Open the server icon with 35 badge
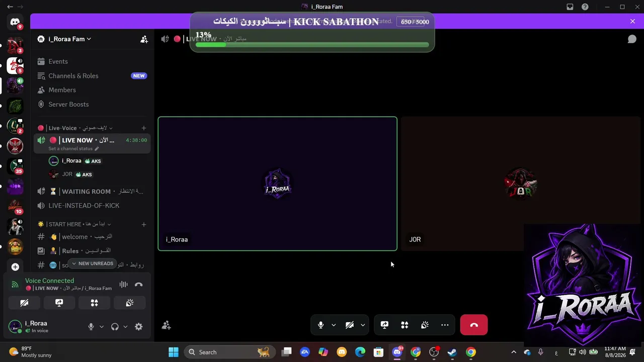Viewport: 644px width, 362px height. point(15,165)
